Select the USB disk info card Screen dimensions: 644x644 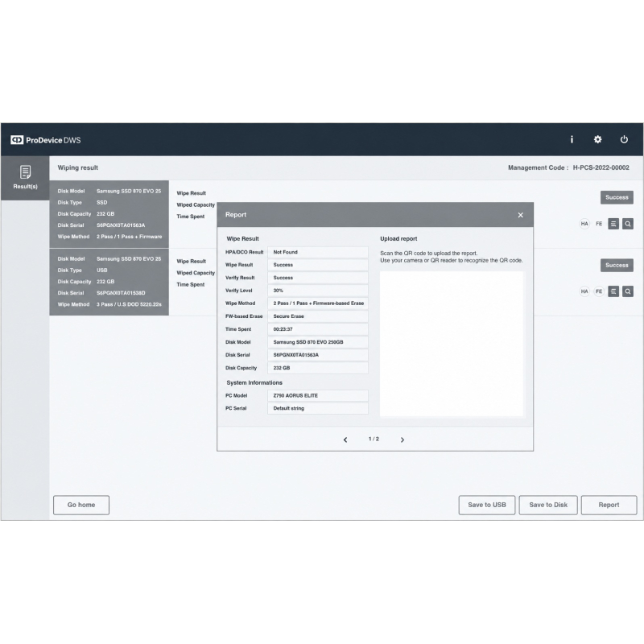109,282
